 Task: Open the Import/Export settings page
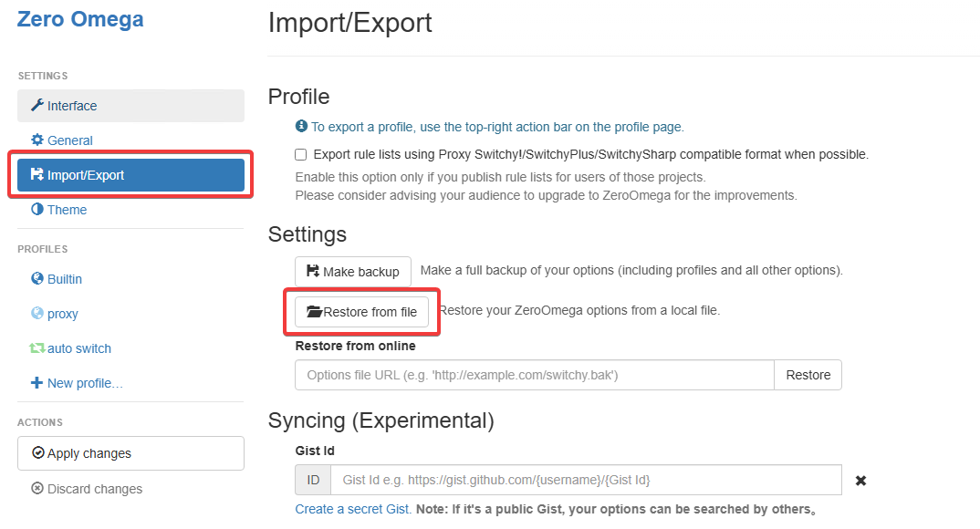pyautogui.click(x=130, y=175)
